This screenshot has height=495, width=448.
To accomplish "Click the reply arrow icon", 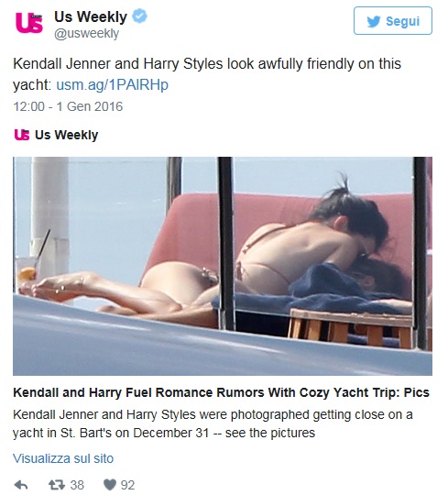I will [21, 485].
